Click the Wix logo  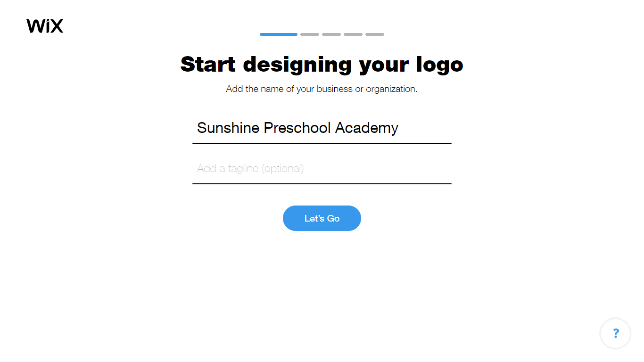click(45, 26)
